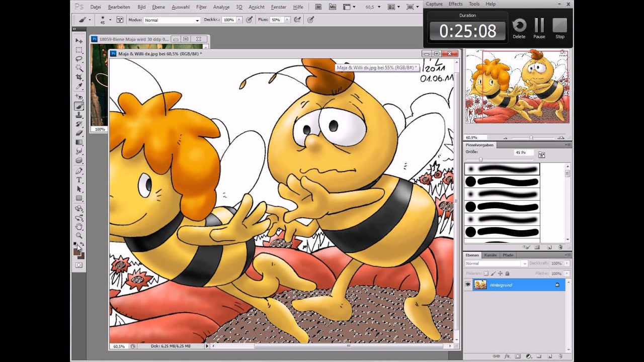Image resolution: width=644 pixels, height=362 pixels.
Task: Select the Zoom tool
Action: [x=79, y=236]
